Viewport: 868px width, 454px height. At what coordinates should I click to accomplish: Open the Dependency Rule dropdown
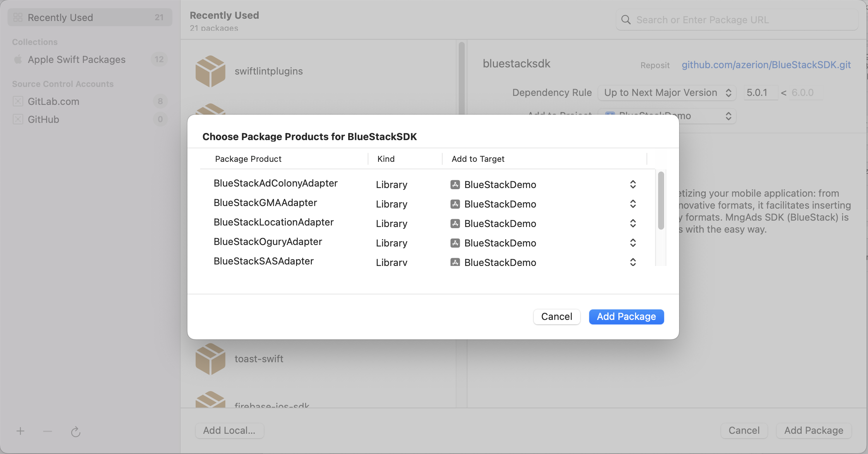(x=667, y=93)
